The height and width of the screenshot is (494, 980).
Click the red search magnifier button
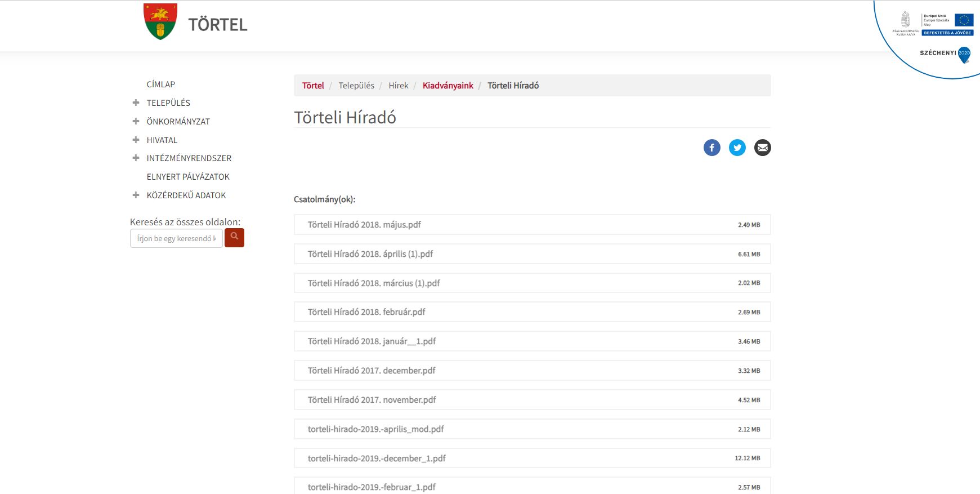pyautogui.click(x=234, y=238)
